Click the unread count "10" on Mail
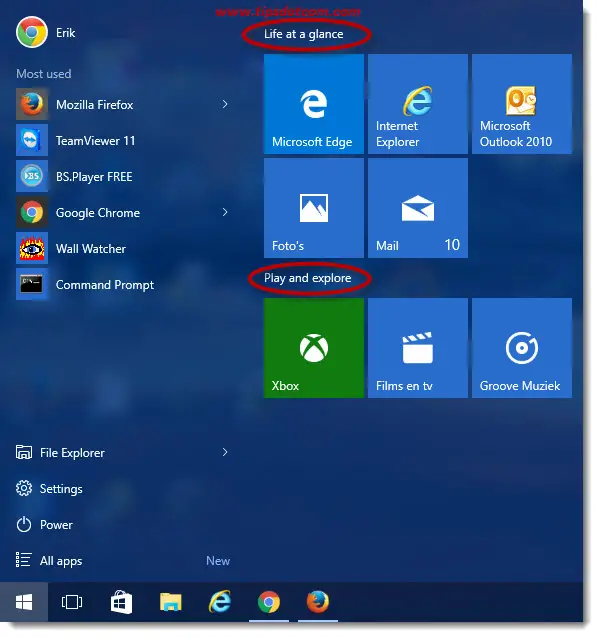Screen dimensions: 598x637 pyautogui.click(x=452, y=245)
